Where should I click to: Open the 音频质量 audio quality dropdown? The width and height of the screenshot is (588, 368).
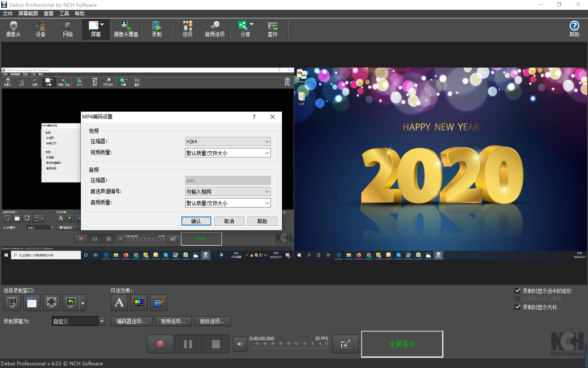point(228,203)
